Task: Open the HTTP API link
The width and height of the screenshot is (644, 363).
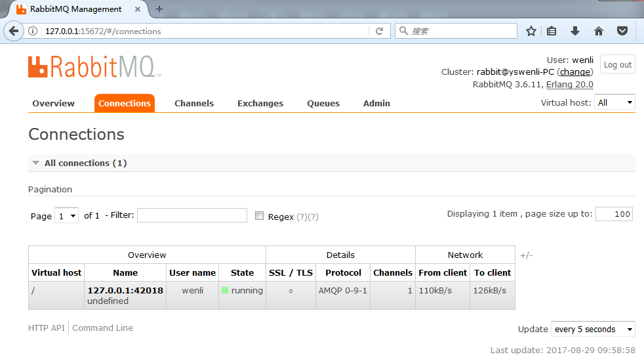Action: click(x=47, y=328)
